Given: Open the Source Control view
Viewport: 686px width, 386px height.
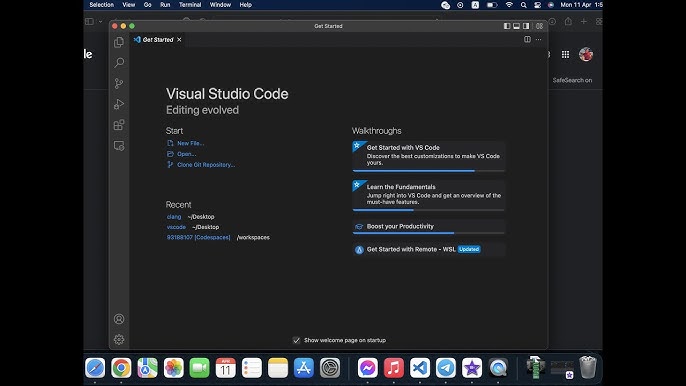Looking at the screenshot, I should pyautogui.click(x=119, y=83).
